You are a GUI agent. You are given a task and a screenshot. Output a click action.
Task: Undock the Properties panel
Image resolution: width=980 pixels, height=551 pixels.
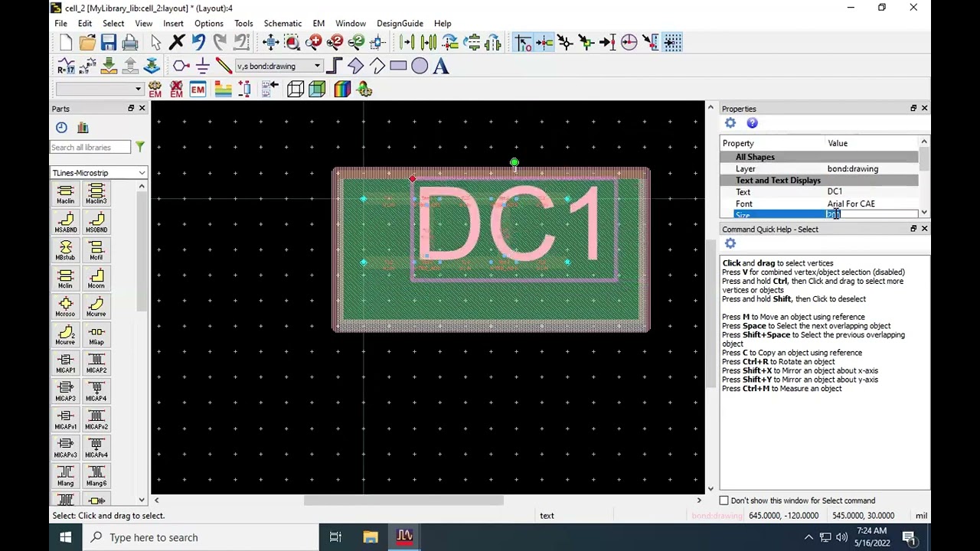pos(913,109)
